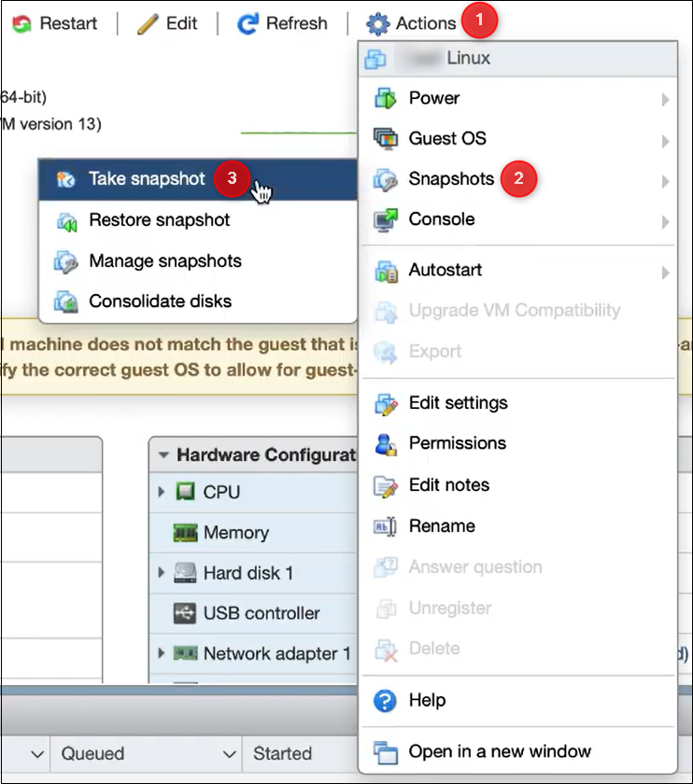Select Permissions in Actions menu

517,443
